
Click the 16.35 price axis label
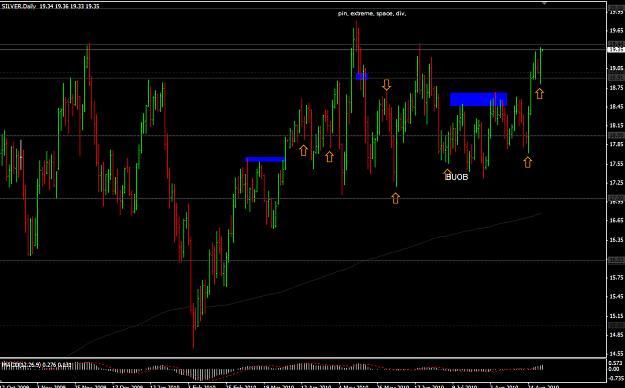point(616,240)
